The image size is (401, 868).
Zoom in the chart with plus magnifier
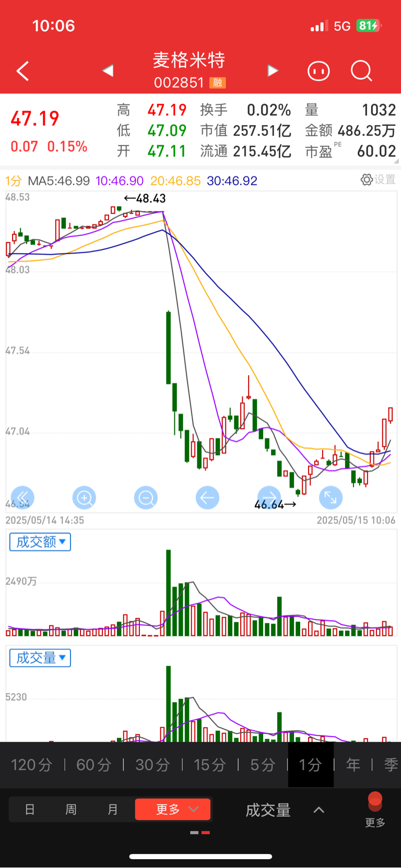84,498
